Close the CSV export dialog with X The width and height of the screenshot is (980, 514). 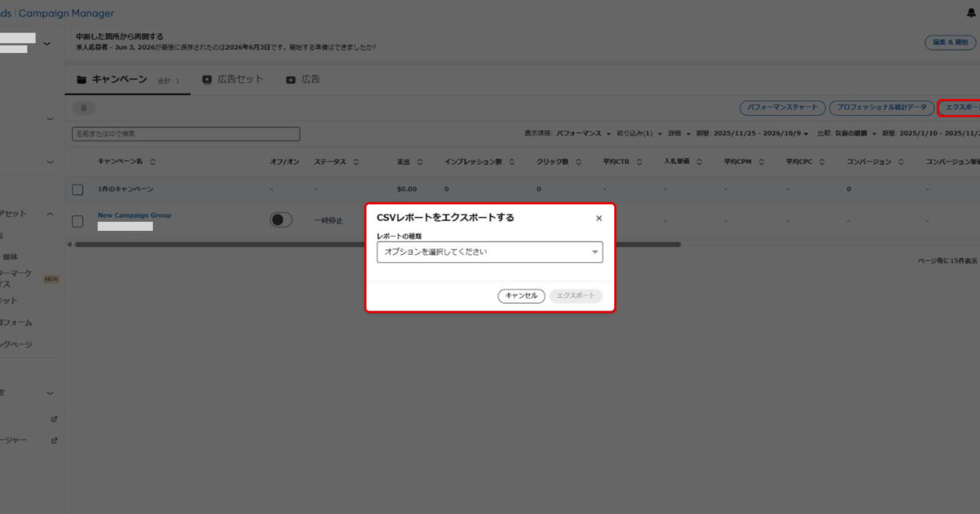599,218
